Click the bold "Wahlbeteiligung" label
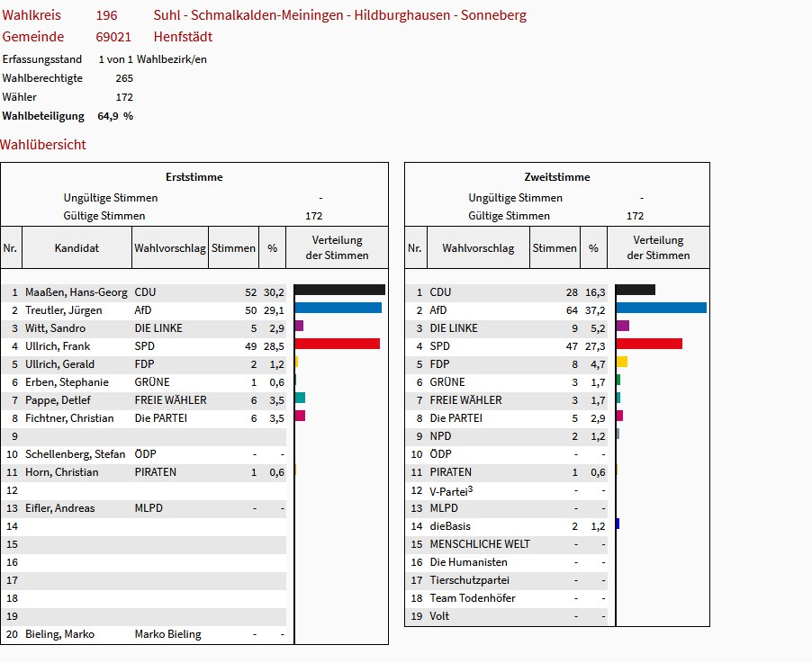The image size is (812, 663). [43, 116]
